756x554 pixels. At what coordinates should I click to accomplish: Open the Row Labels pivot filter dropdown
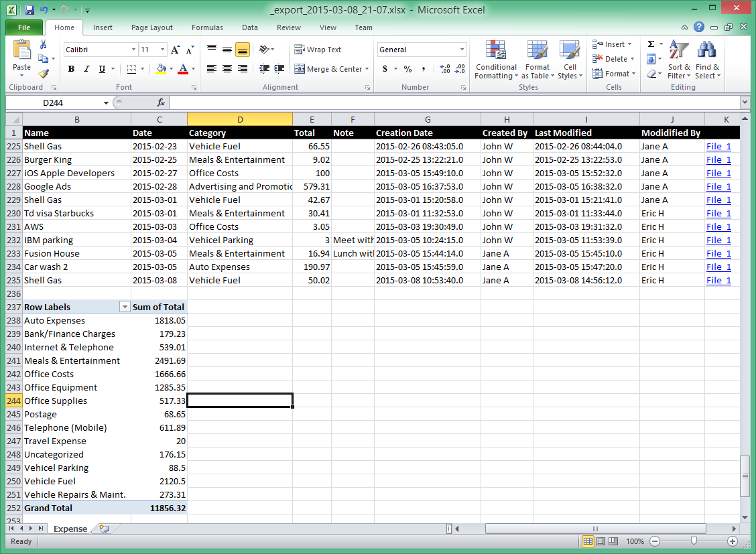coord(125,307)
